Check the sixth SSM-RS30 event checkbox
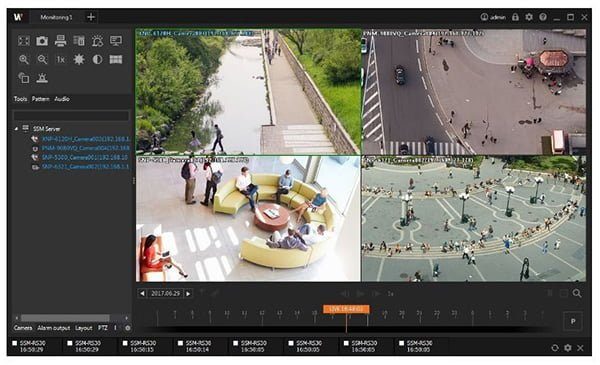The image size is (600, 365). tap(291, 343)
